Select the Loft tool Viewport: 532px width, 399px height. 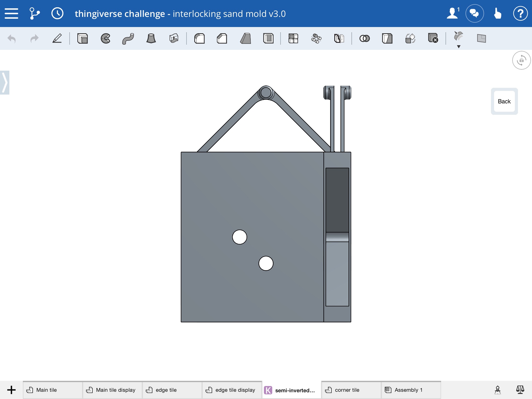click(x=151, y=38)
